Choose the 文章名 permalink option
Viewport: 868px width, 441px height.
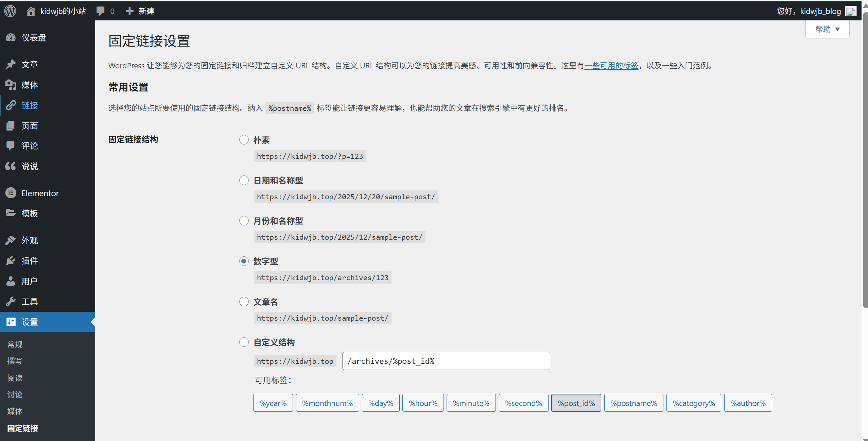pos(244,302)
